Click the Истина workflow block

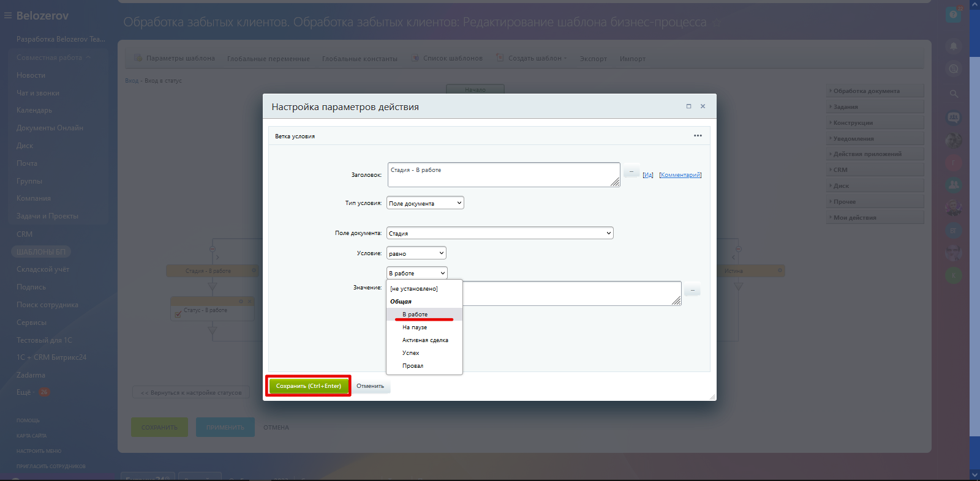[751, 270]
